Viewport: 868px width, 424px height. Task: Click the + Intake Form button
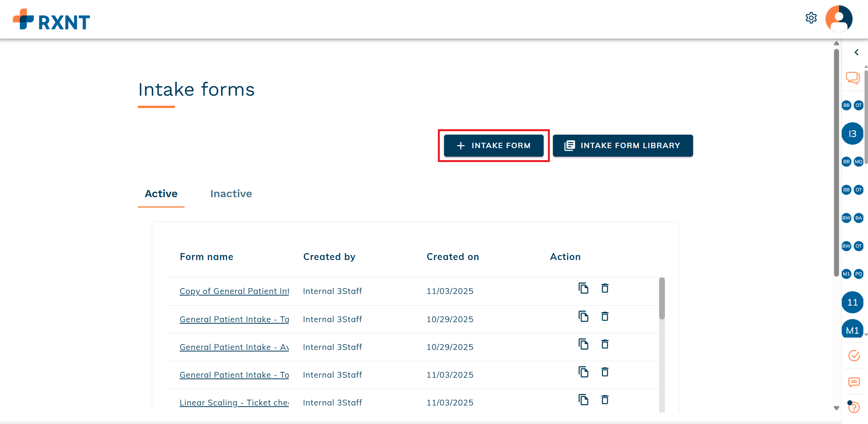coord(493,145)
